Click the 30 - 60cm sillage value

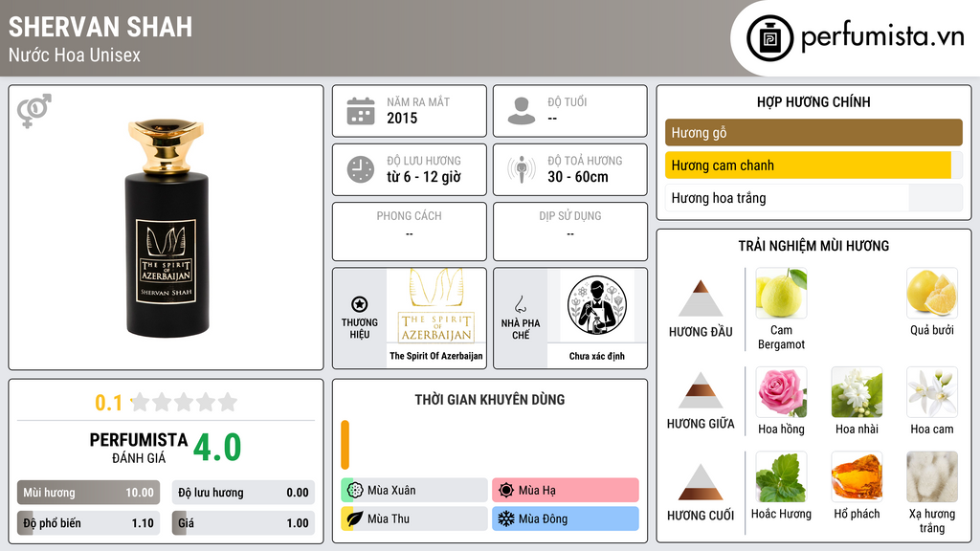pos(578,177)
